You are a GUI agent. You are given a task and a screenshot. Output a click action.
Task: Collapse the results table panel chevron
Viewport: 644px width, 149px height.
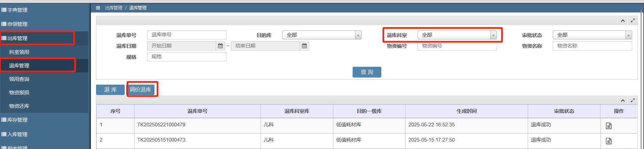[623, 100]
